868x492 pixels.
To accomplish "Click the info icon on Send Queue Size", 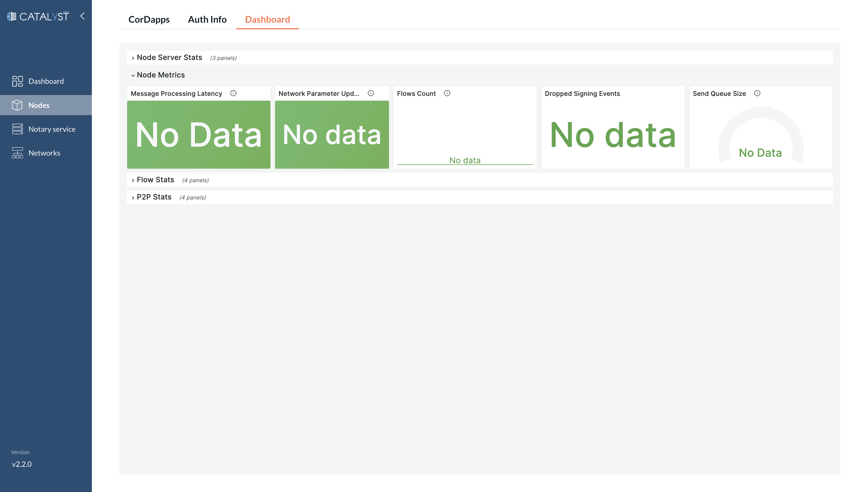I will click(x=757, y=93).
